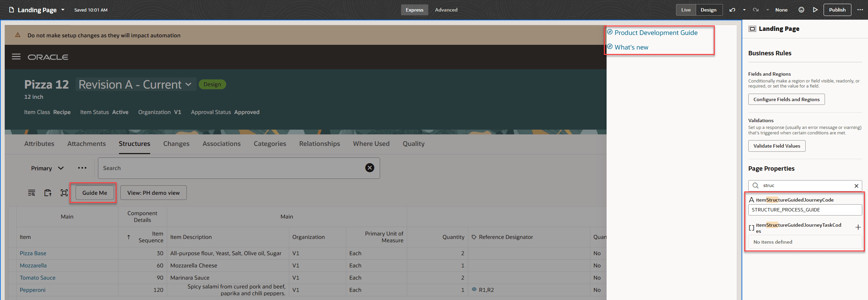Click the structure Search field
This screenshot has height=300, width=868.
tap(239, 168)
